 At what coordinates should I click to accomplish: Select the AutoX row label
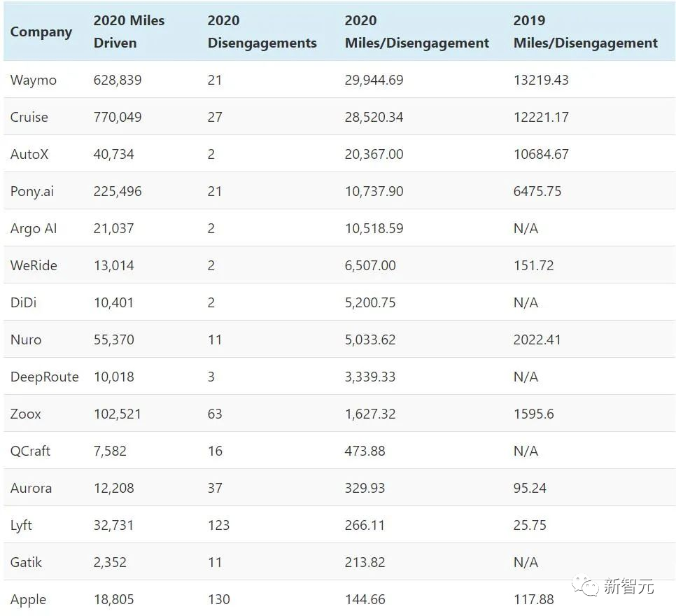29,154
